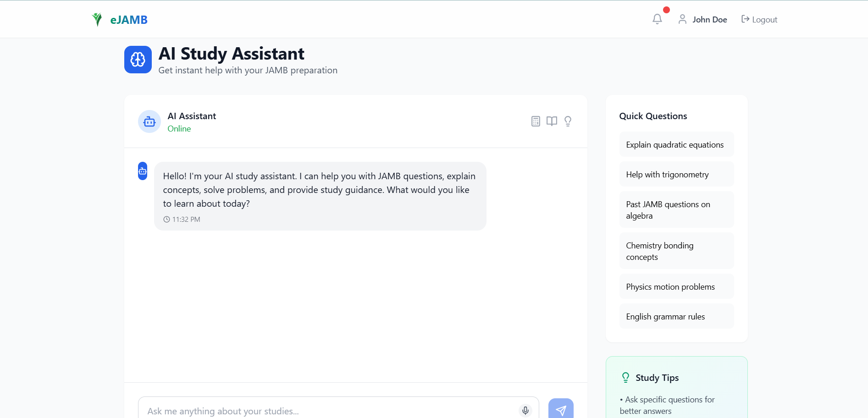Viewport: 868px width, 418px height.
Task: Select Explain quadratic equations quick question
Action: pos(676,144)
